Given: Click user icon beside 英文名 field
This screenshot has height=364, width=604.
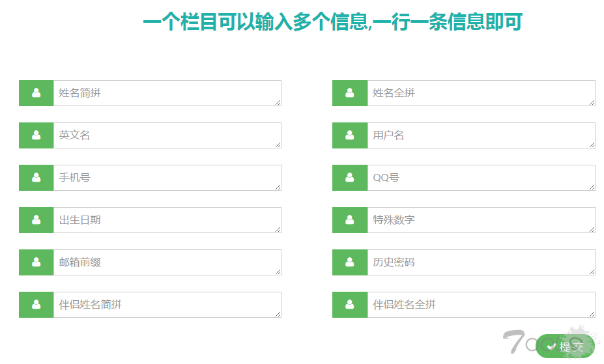Looking at the screenshot, I should (x=36, y=135).
